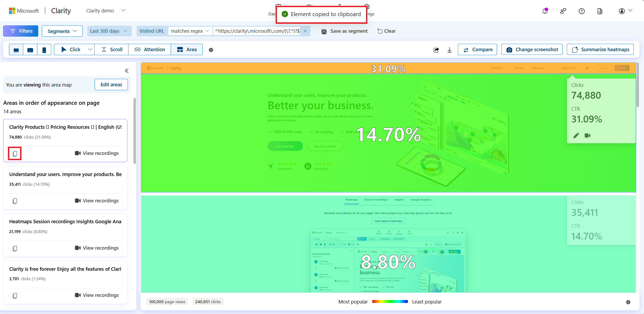The image size is (644, 314).
Task: Click the 14 areas count text
Action: 12,112
